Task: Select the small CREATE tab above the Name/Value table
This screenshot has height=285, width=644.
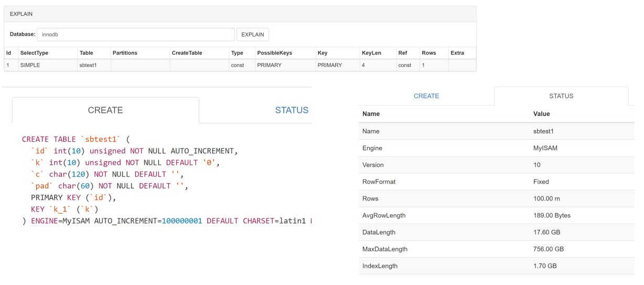Action: point(426,96)
